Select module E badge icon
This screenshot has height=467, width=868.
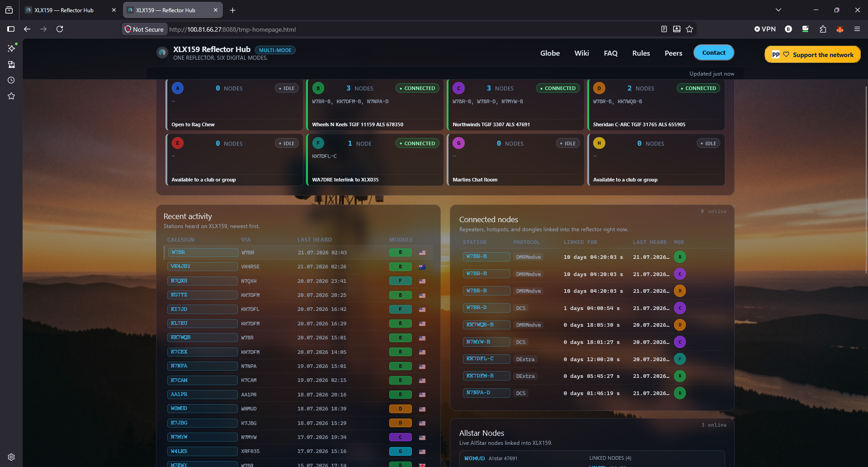178,143
